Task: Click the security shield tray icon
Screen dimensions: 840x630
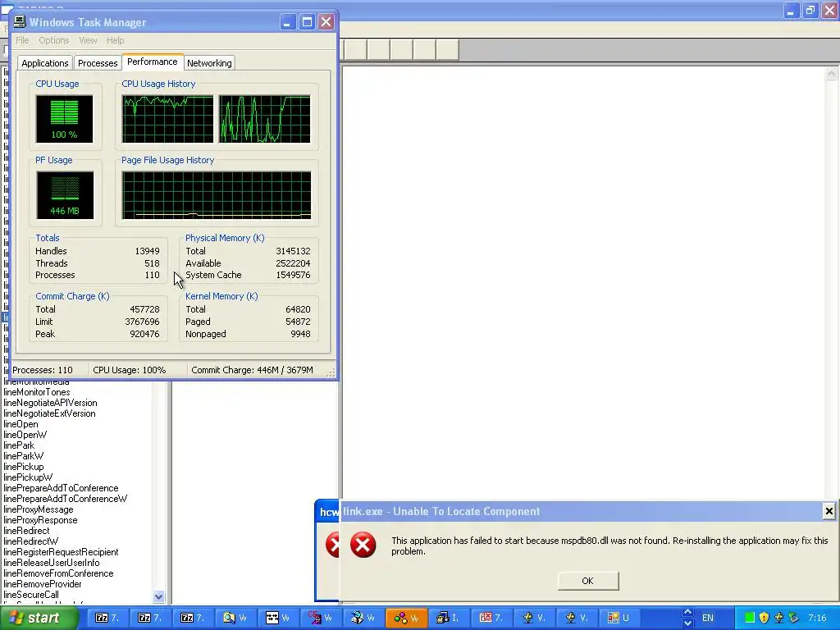Action: click(765, 618)
